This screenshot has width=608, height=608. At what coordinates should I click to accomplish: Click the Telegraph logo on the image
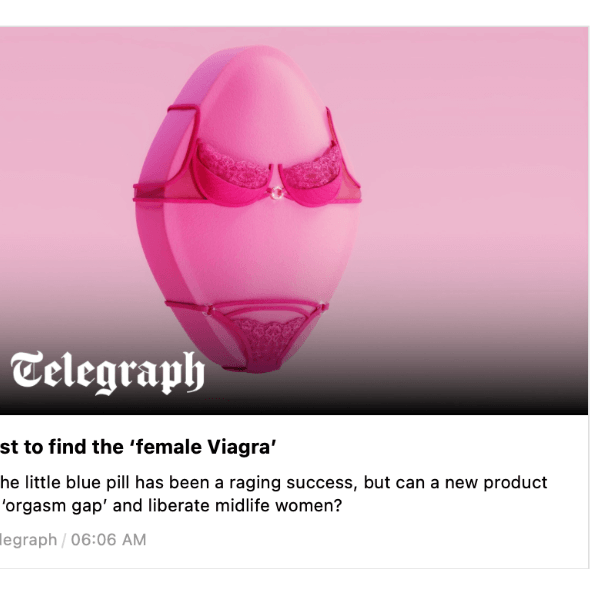(x=107, y=373)
